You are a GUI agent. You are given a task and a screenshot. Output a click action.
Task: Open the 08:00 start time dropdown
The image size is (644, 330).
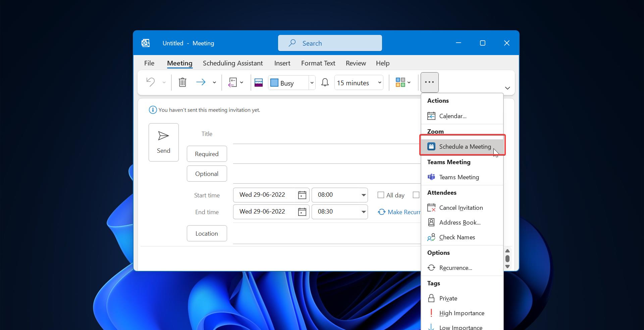pyautogui.click(x=364, y=195)
